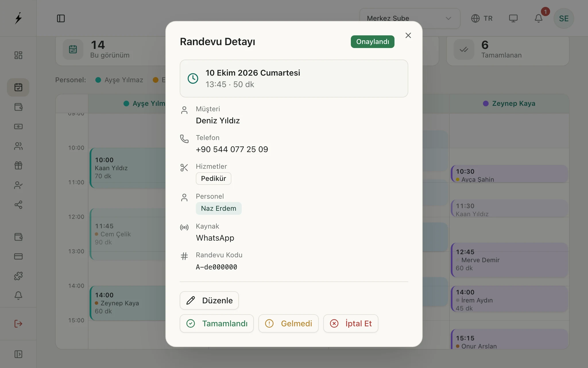588x368 pixels.
Task: Click the Düzenle edit button
Action: 209,300
